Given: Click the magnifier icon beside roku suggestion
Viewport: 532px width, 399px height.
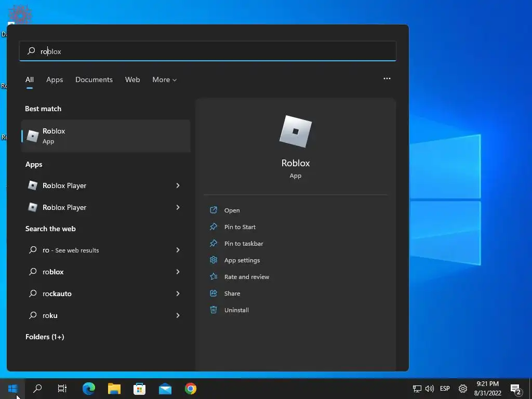Looking at the screenshot, I should [33, 315].
